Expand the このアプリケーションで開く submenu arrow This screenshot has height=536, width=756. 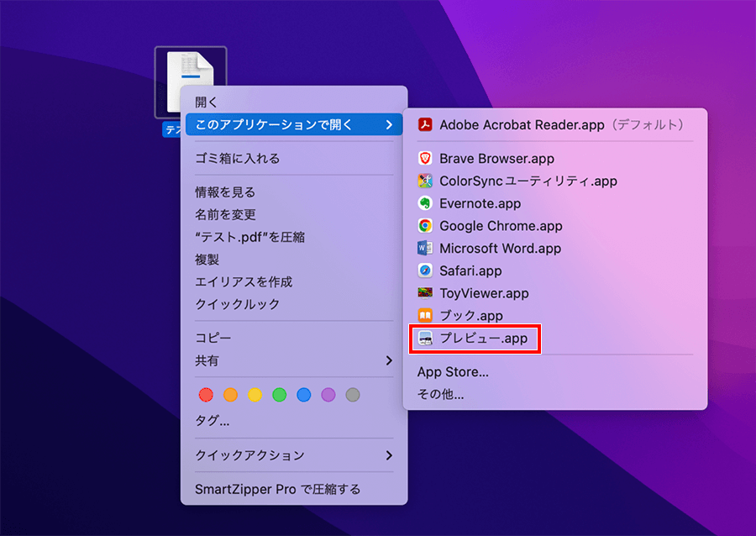389,125
